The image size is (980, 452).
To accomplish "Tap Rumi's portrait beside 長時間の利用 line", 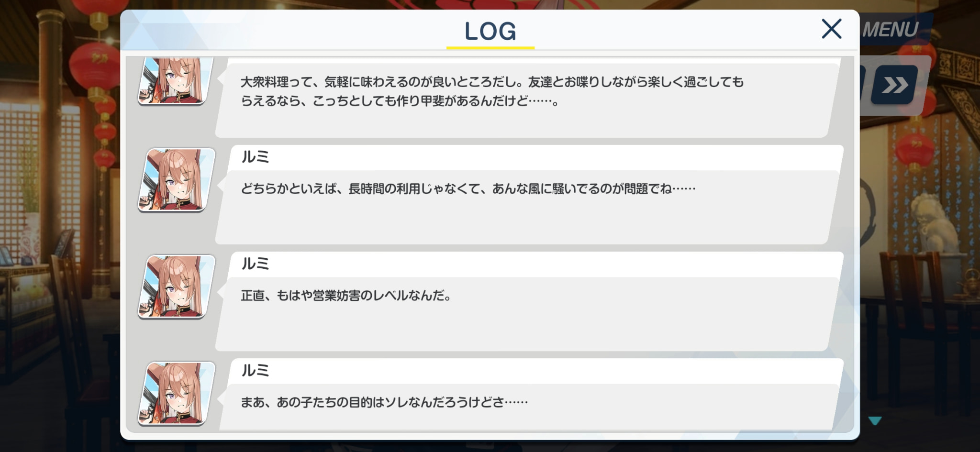I will [177, 180].
